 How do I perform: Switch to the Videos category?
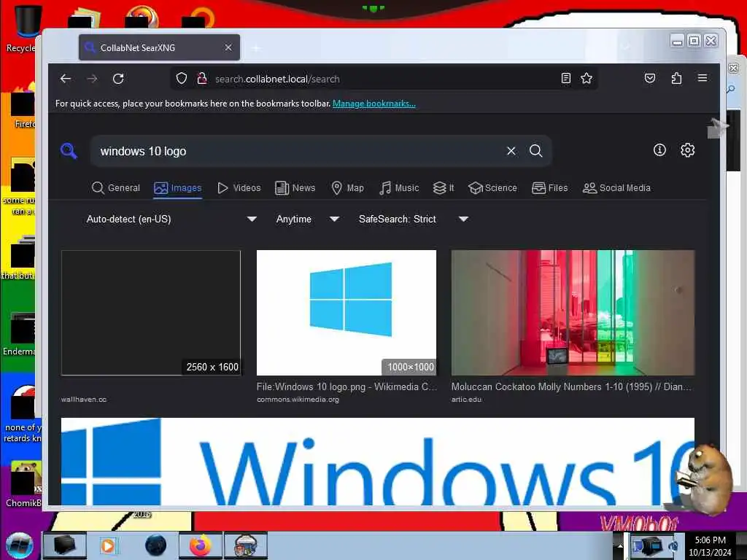(239, 188)
